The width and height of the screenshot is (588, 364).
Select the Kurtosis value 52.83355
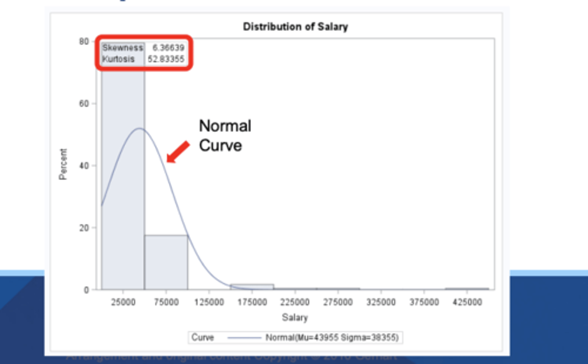(166, 59)
